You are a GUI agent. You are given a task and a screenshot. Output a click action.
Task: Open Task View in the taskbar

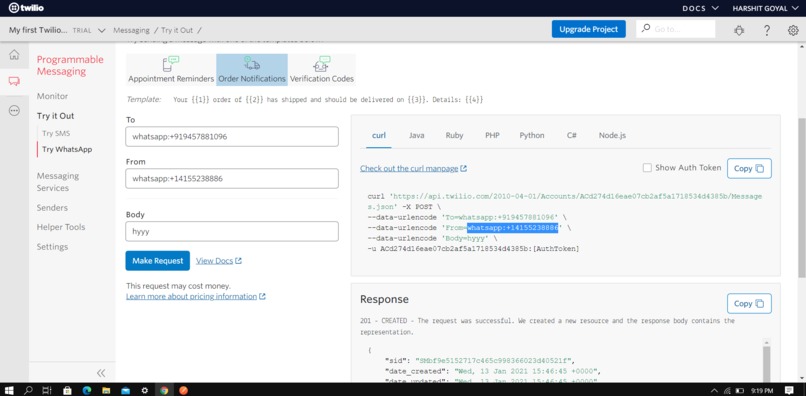[47, 390]
